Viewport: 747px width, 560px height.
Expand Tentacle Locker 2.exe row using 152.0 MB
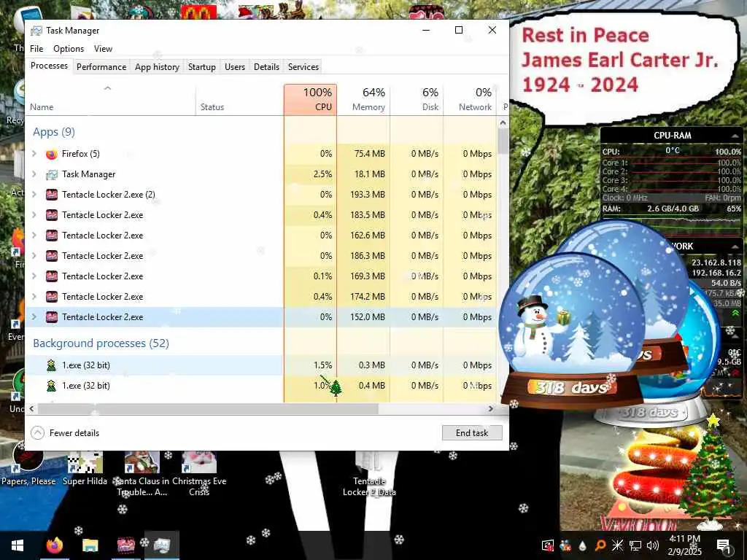click(x=34, y=317)
